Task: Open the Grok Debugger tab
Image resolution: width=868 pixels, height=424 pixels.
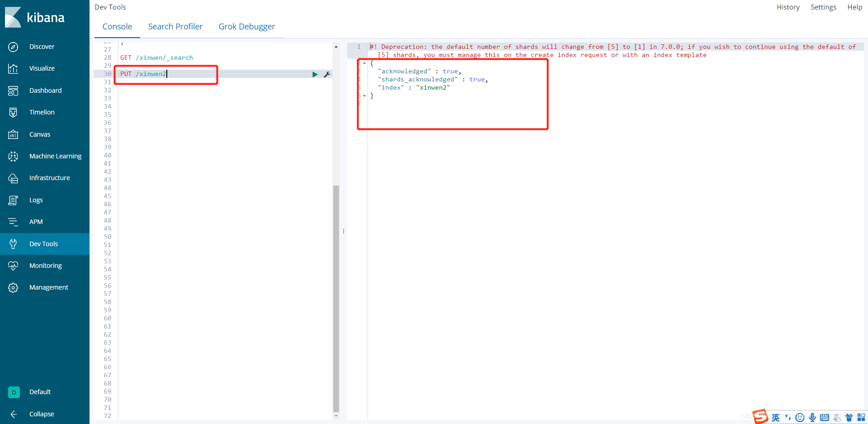Action: [247, 27]
